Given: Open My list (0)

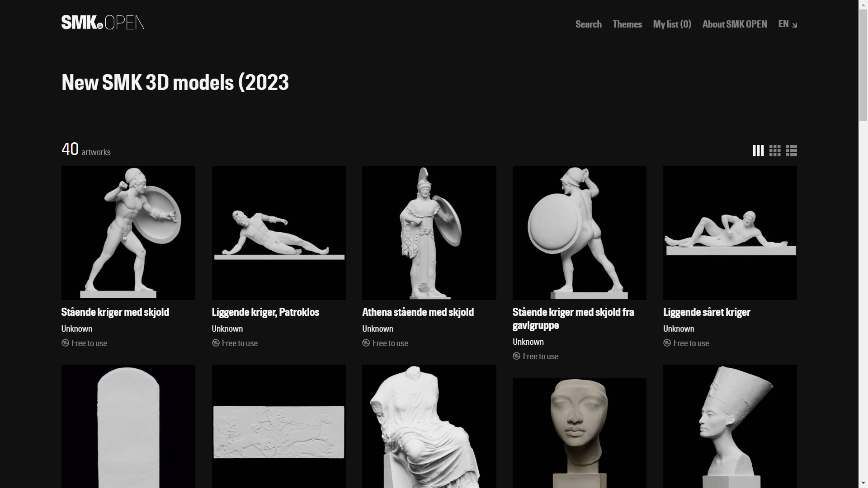Looking at the screenshot, I should tap(672, 24).
